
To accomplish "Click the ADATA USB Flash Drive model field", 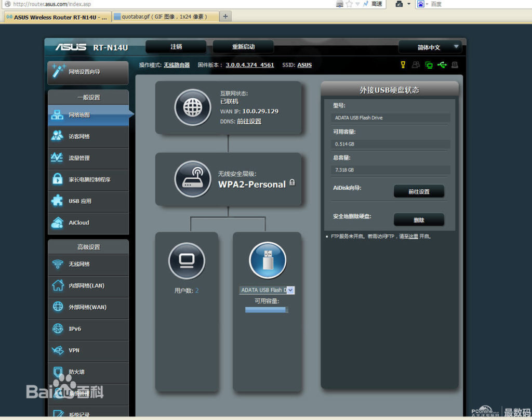I will [391, 118].
